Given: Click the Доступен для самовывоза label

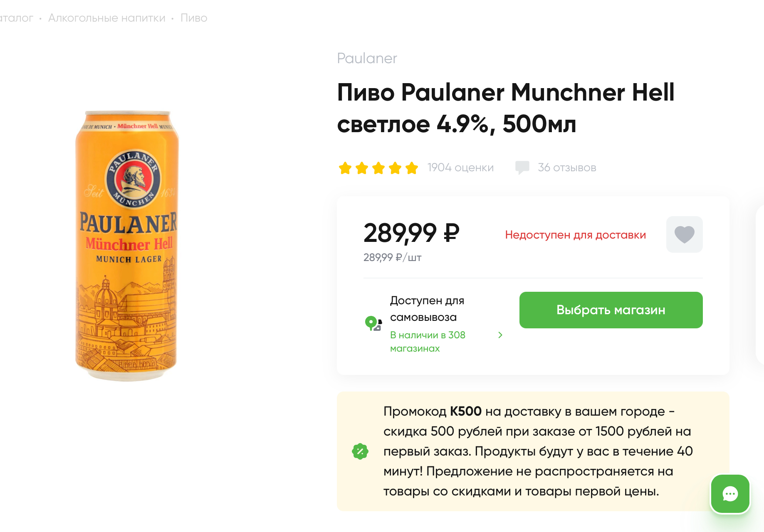Looking at the screenshot, I should point(427,308).
